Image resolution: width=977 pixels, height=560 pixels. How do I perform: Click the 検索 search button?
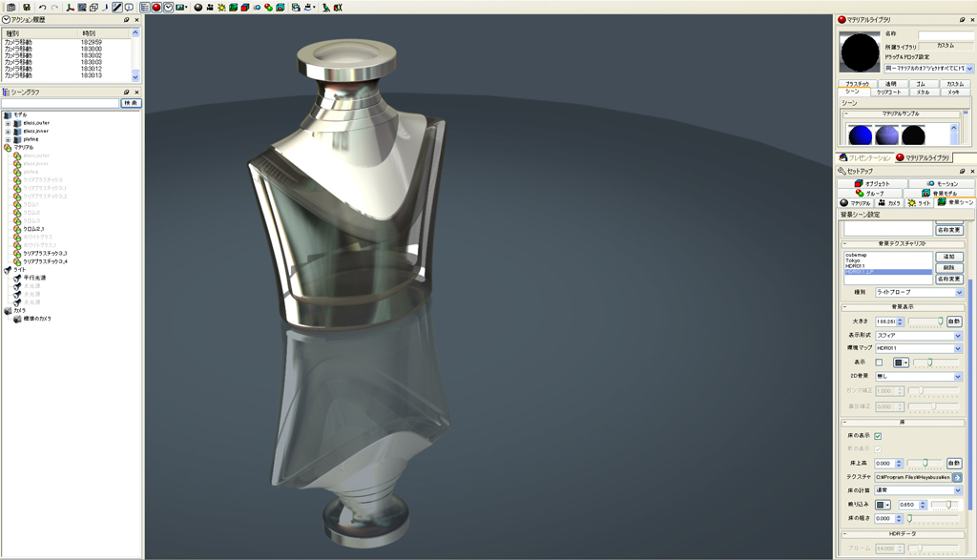[130, 103]
